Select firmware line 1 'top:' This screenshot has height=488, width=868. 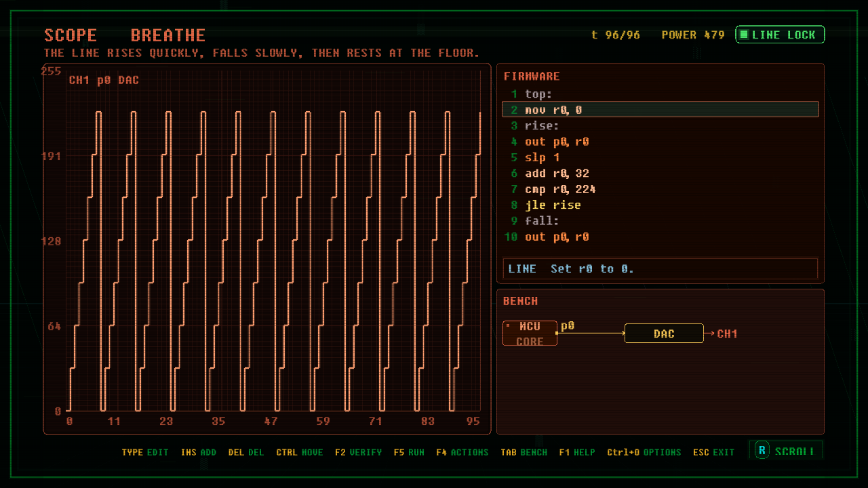(660, 94)
